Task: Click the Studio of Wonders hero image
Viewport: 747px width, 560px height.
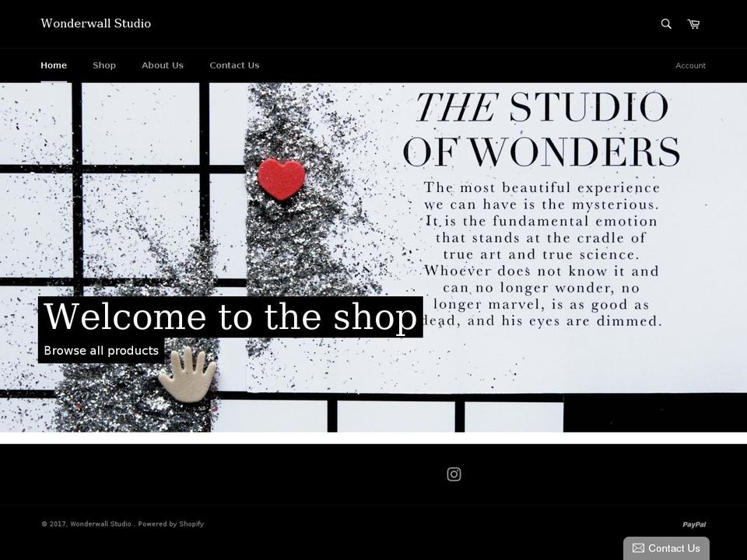Action: point(373,257)
